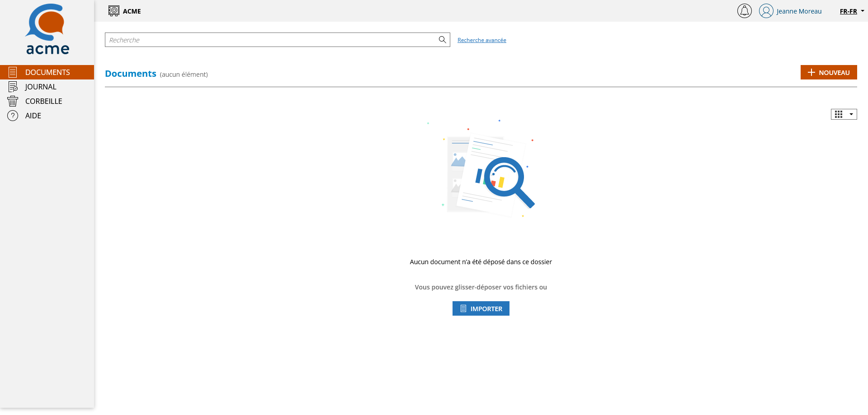Click the NOUVEAU button
Screen dimensions: 868x415
828,72
